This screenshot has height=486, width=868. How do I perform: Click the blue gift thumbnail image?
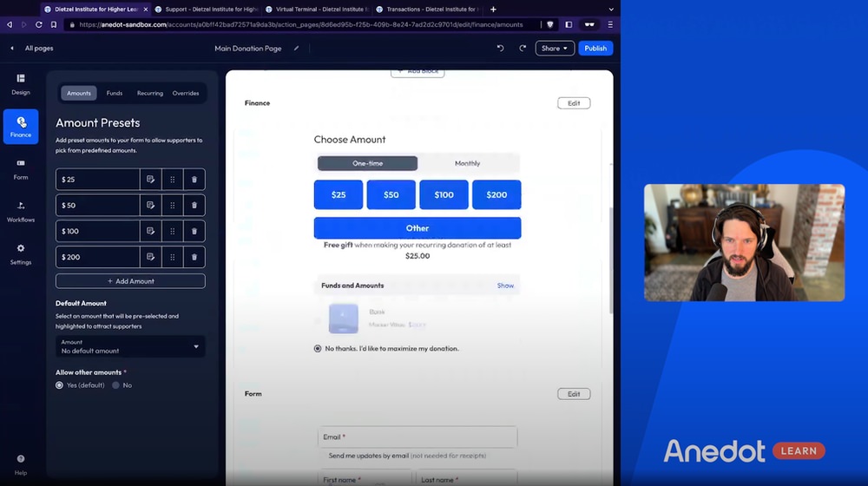(x=343, y=319)
